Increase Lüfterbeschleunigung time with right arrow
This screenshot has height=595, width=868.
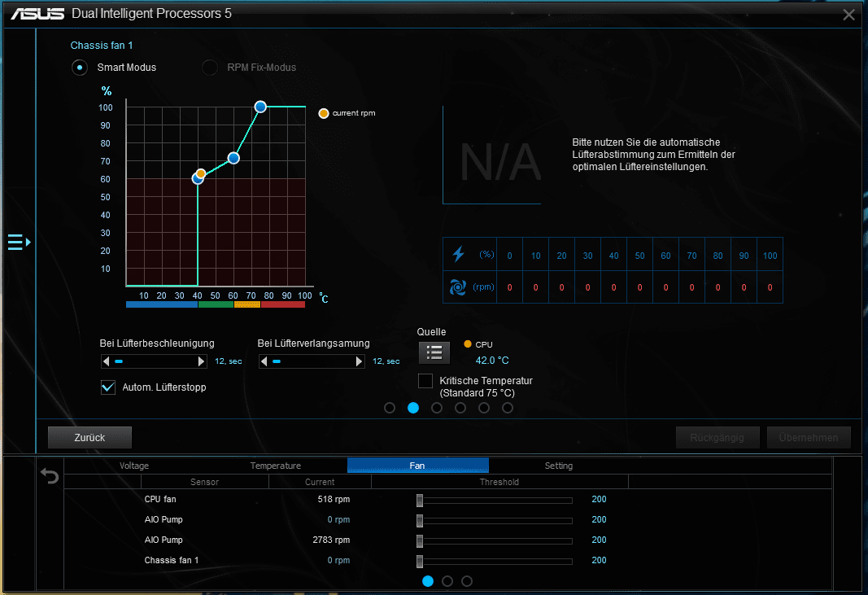[202, 361]
